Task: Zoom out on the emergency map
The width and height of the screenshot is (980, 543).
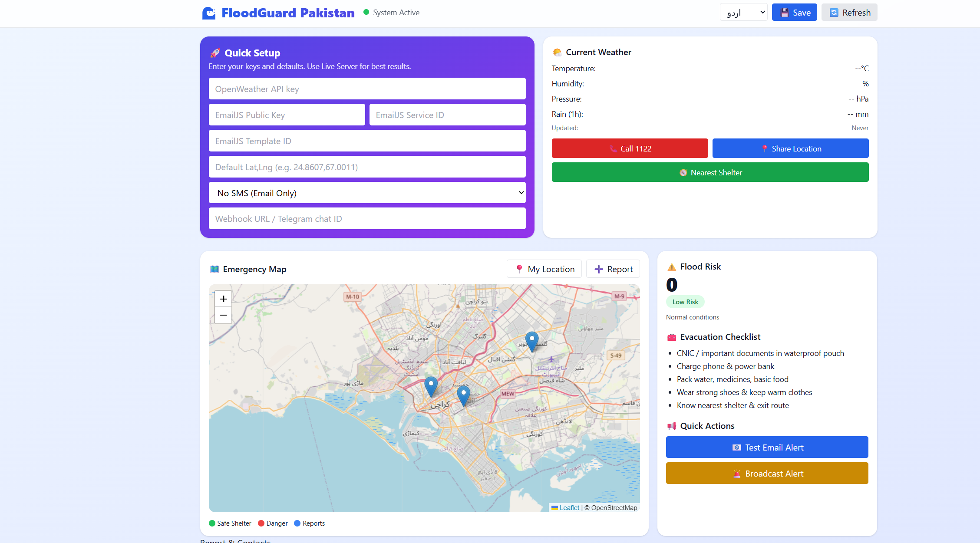Action: coord(223,316)
